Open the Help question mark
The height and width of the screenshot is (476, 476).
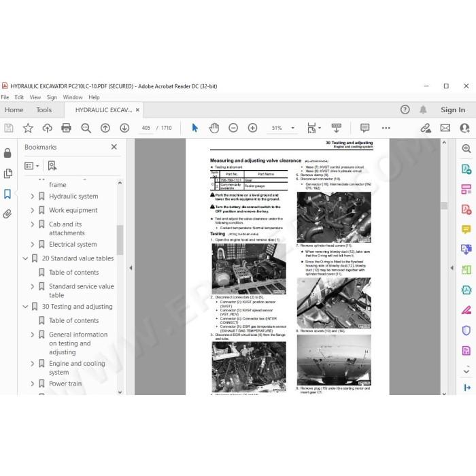point(405,109)
